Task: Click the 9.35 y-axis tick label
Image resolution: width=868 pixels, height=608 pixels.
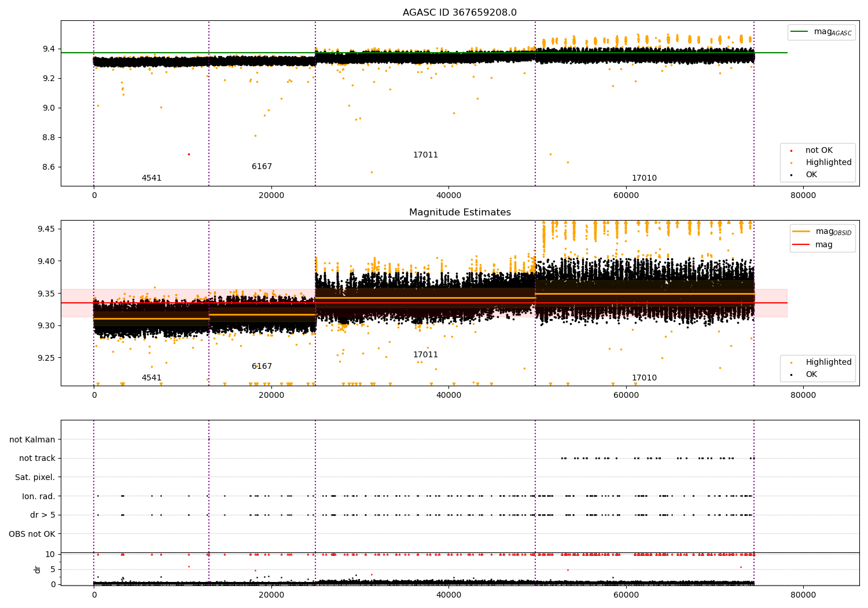Action: pyautogui.click(x=46, y=294)
